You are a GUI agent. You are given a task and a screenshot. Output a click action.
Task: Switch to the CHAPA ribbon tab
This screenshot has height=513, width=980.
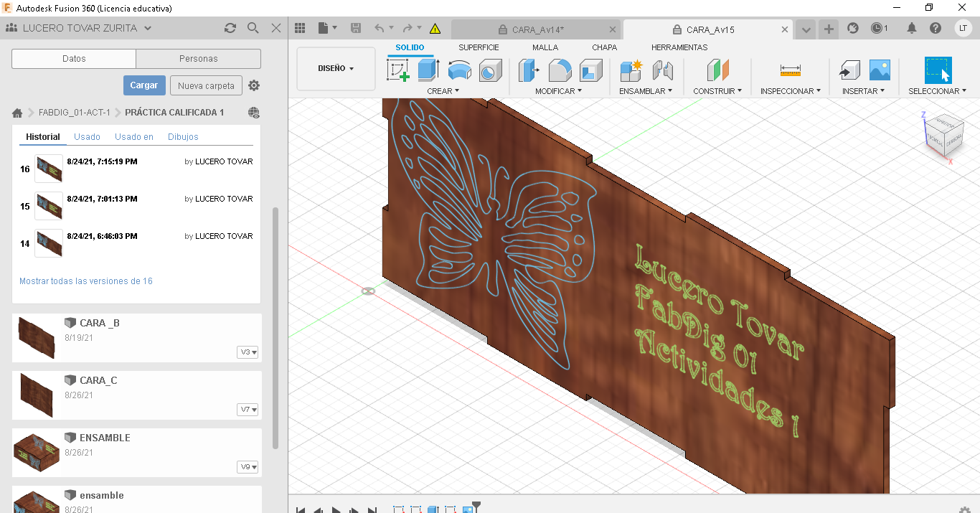point(604,47)
